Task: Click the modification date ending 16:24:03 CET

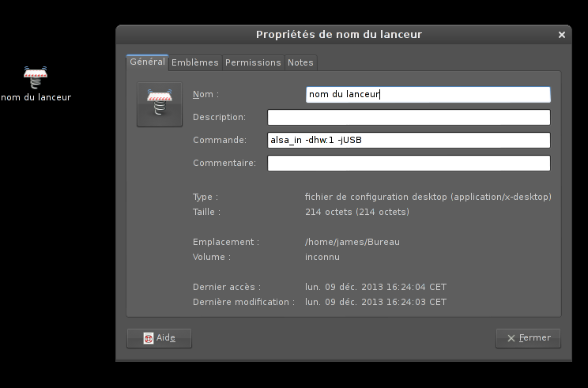Action: (x=375, y=302)
